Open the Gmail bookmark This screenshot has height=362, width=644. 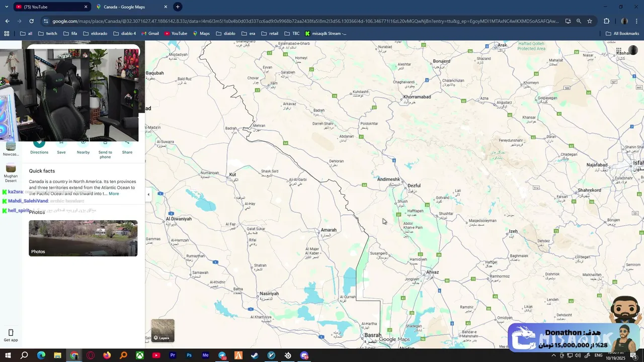point(150,34)
